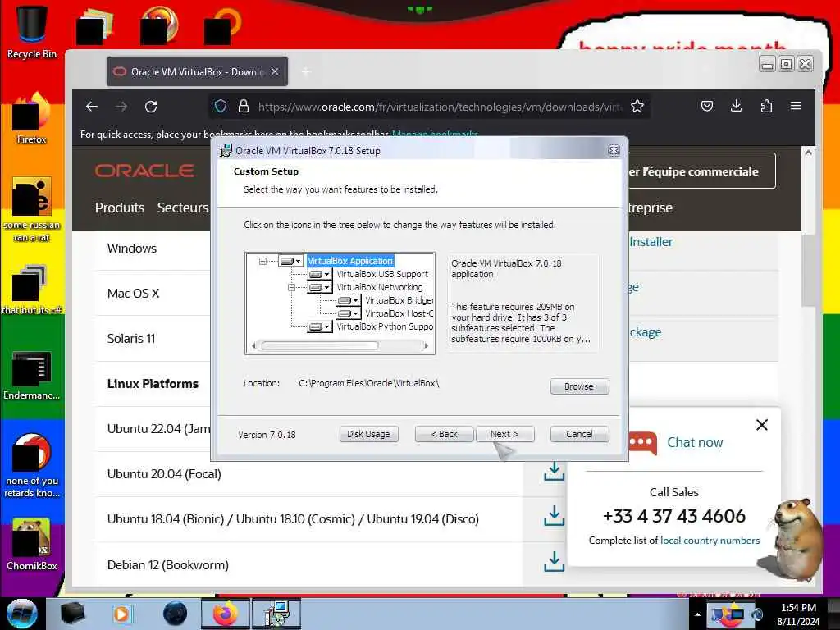
Task: Reload the page in Firefox
Action: click(151, 106)
